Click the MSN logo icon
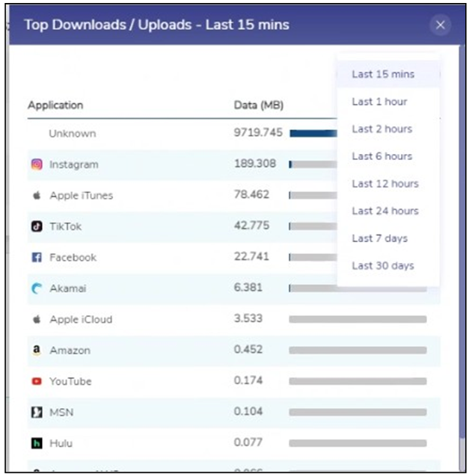The width and height of the screenshot is (472, 476). coord(36,412)
